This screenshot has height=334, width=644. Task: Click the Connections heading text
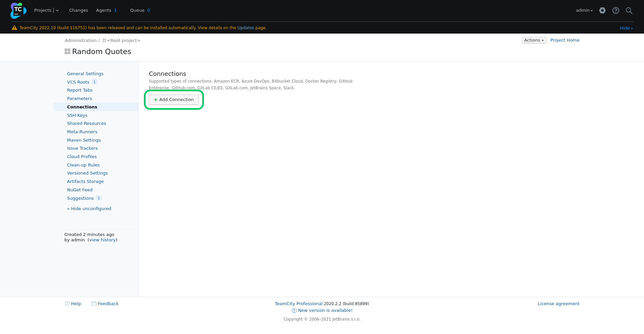pyautogui.click(x=167, y=74)
